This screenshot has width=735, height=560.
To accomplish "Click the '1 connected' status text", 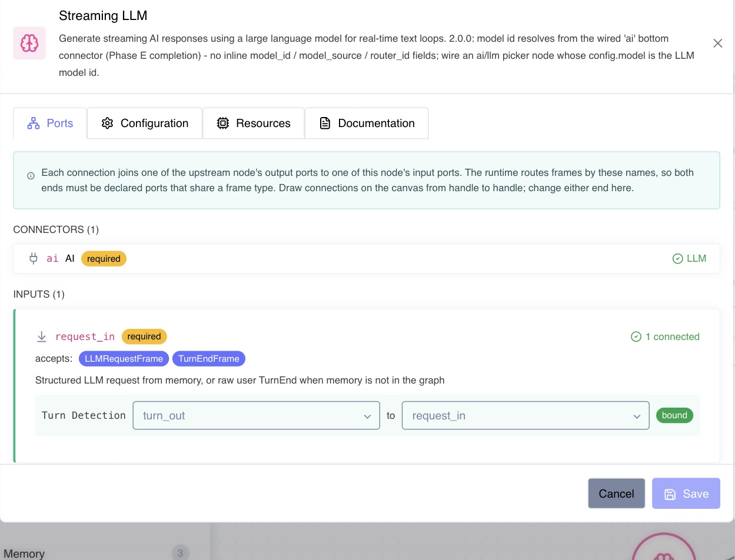I will pyautogui.click(x=673, y=337).
